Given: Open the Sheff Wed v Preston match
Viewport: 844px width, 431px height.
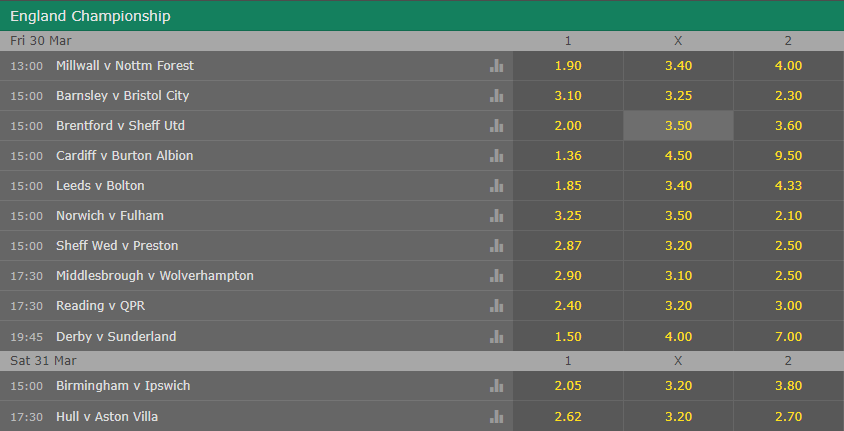Looking at the screenshot, I should 117,246.
